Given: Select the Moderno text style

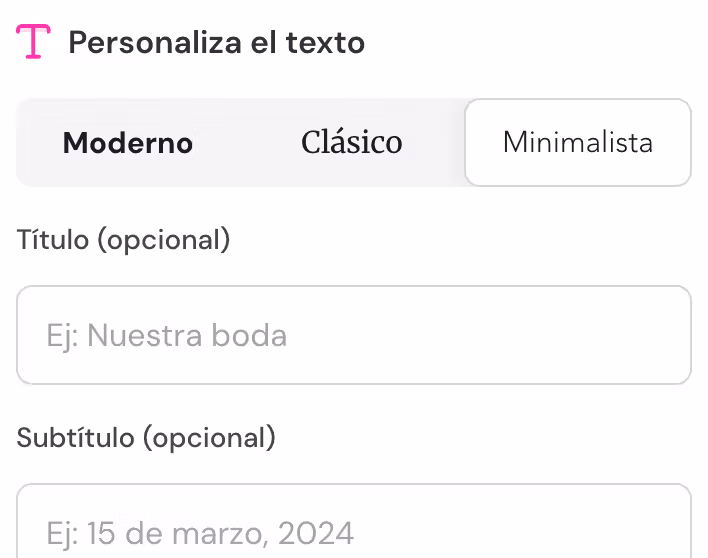Looking at the screenshot, I should 128,143.
